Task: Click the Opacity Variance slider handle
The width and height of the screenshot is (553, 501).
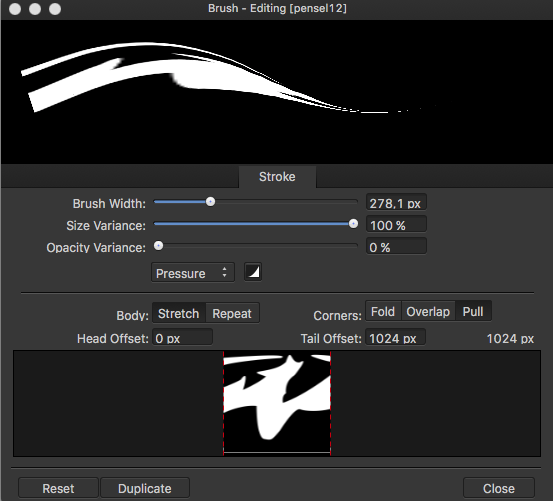Action: tap(159, 246)
